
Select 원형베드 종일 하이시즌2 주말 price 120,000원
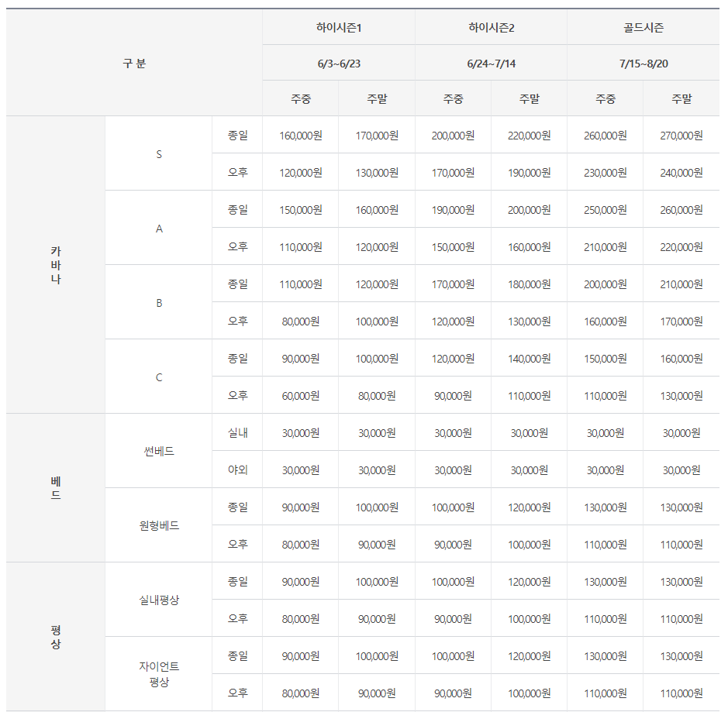[x=529, y=507]
